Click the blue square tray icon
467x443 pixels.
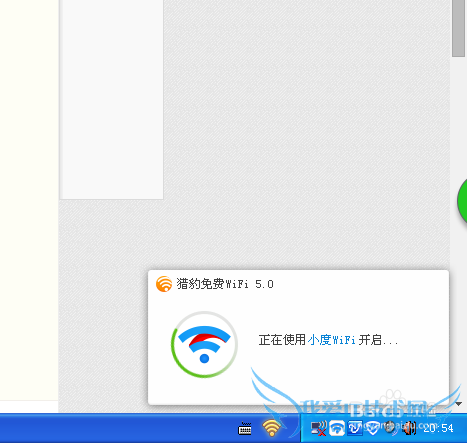point(355,428)
